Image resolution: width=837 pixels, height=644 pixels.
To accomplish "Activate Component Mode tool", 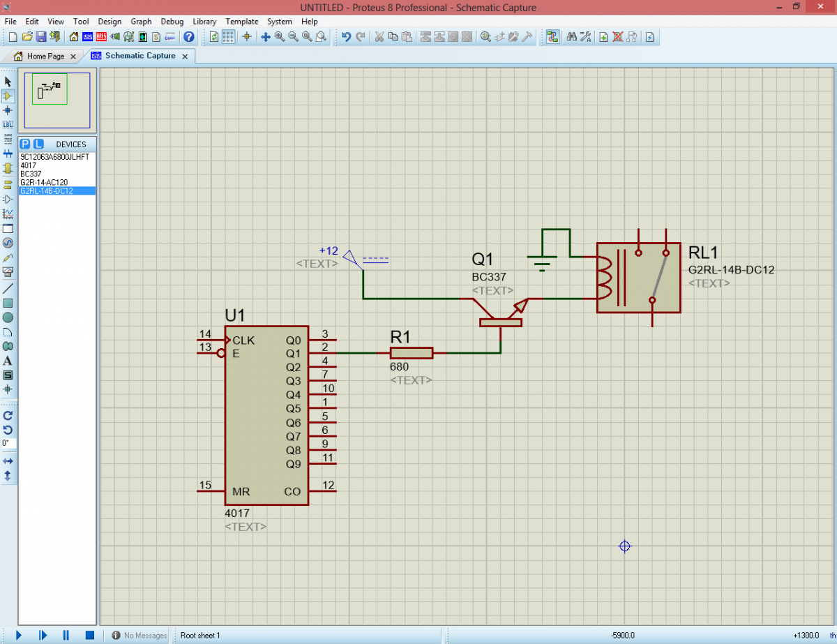I will 8,96.
